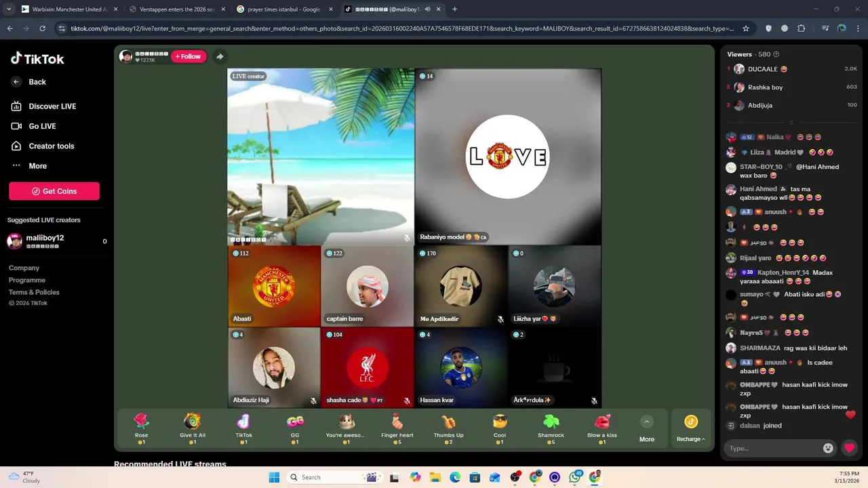Open the emoji picker in chat
The height and width of the screenshot is (488, 868).
point(828,448)
